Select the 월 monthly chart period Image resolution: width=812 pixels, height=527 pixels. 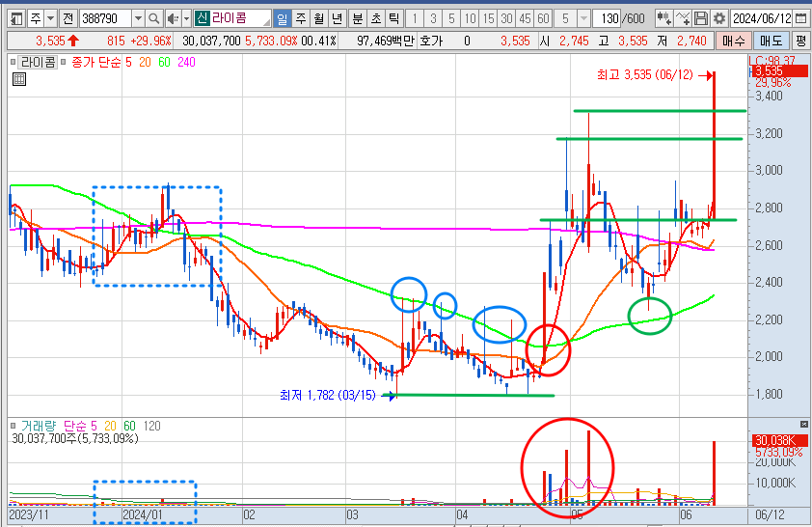[x=318, y=19]
